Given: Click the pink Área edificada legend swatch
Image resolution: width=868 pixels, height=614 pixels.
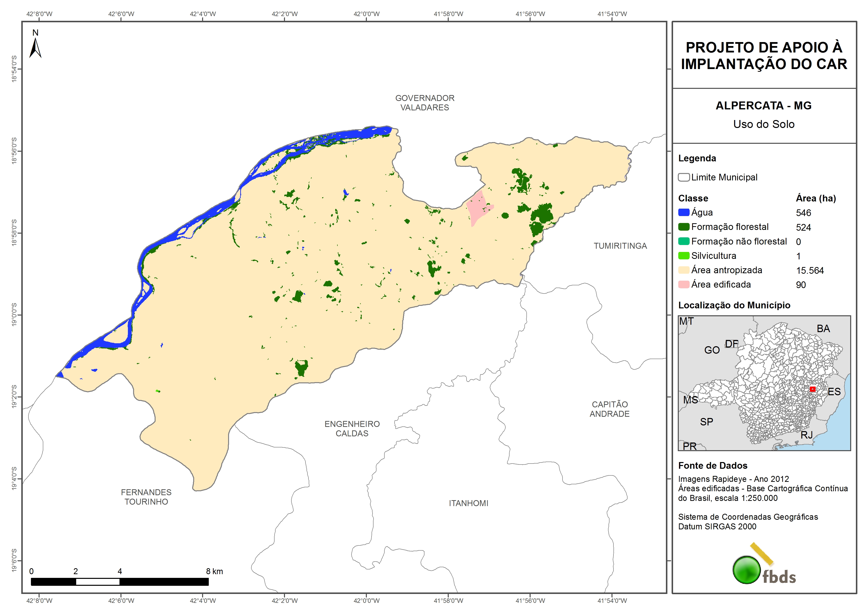Looking at the screenshot, I should tap(683, 285).
